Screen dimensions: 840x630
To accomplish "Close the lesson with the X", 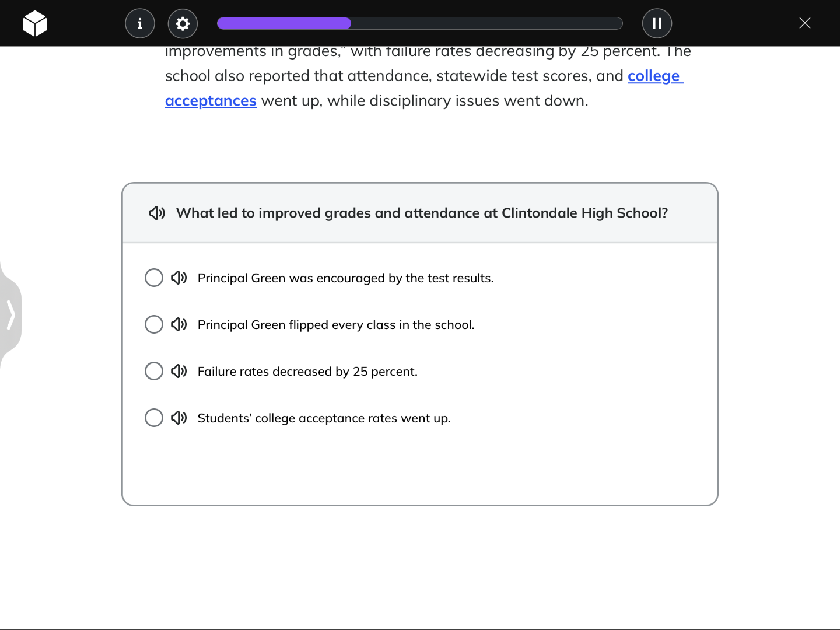I will pos(805,23).
